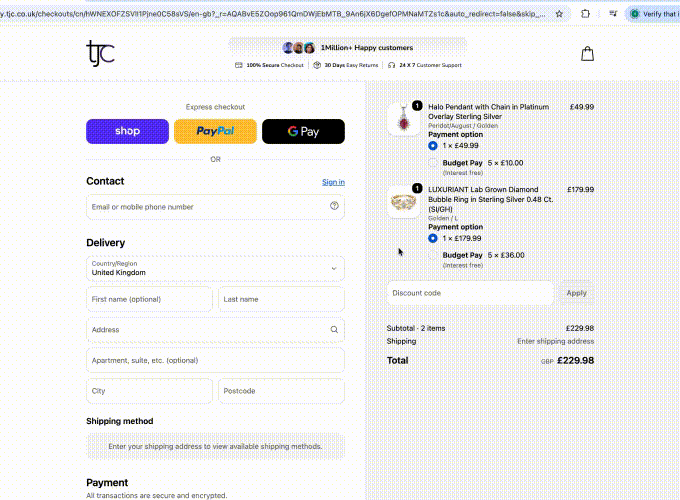Click the address search magnifier icon
This screenshot has height=500, width=680.
(x=334, y=330)
